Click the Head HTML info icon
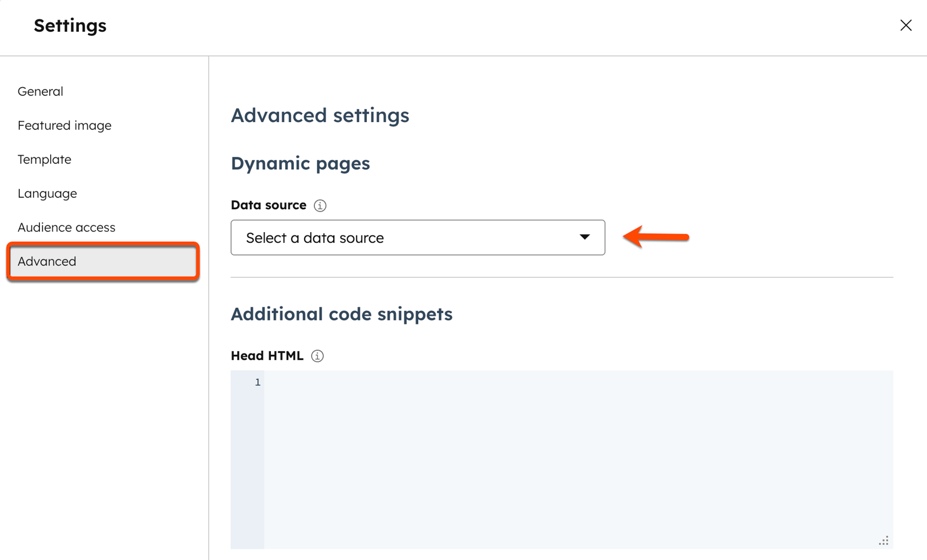 click(x=318, y=356)
